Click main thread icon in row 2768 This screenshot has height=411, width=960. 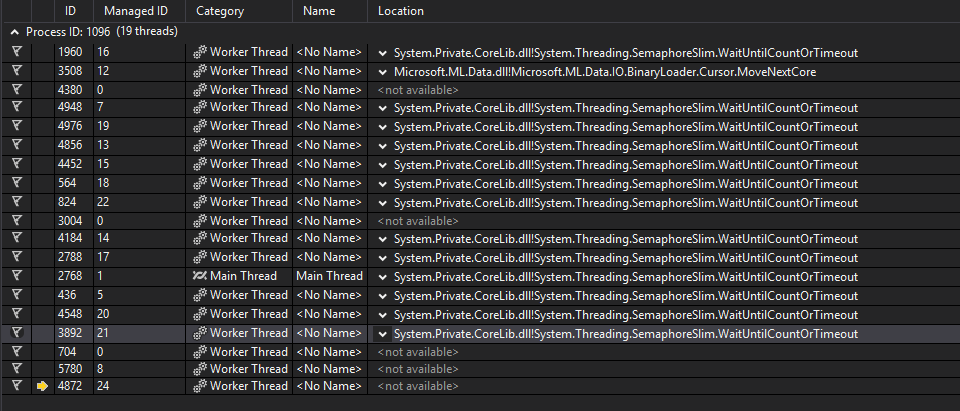coord(200,276)
